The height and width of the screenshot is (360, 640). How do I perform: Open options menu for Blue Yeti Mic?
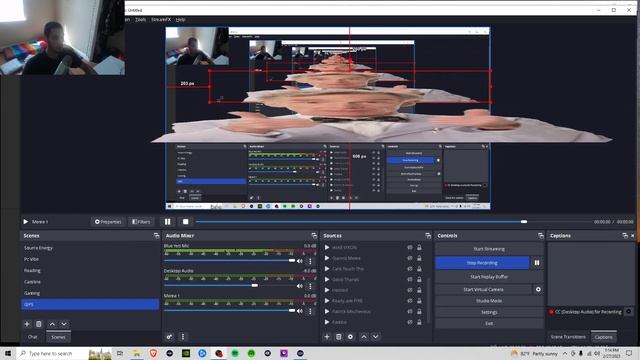[x=310, y=261]
